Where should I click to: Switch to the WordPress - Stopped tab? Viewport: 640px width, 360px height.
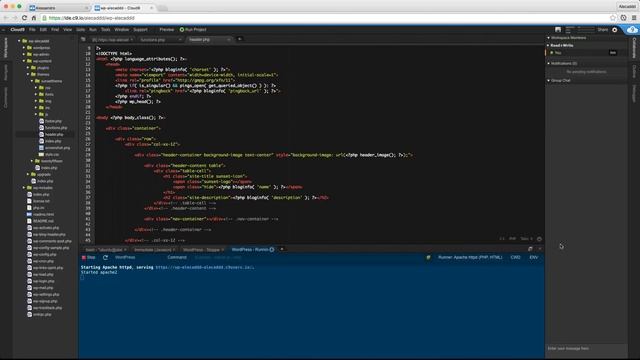pos(203,249)
